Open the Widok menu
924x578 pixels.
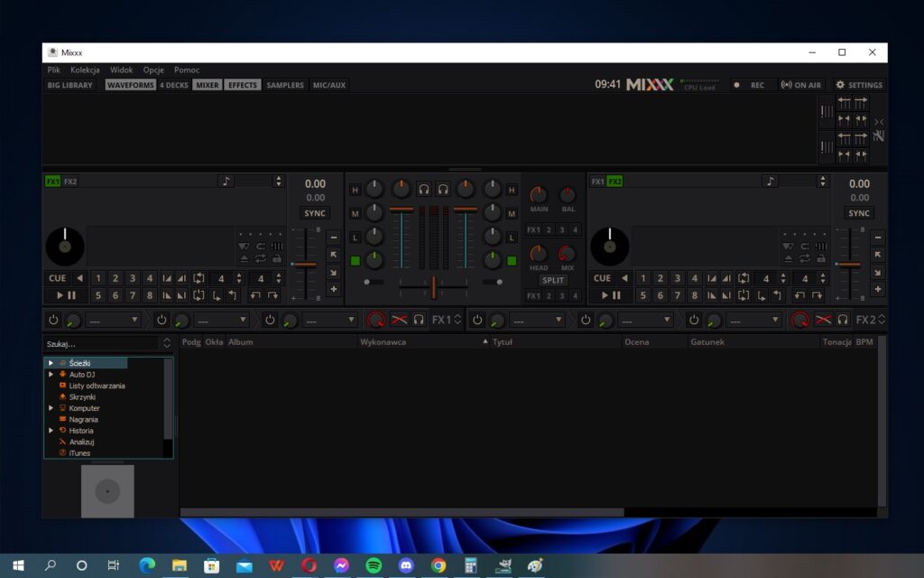(x=122, y=70)
